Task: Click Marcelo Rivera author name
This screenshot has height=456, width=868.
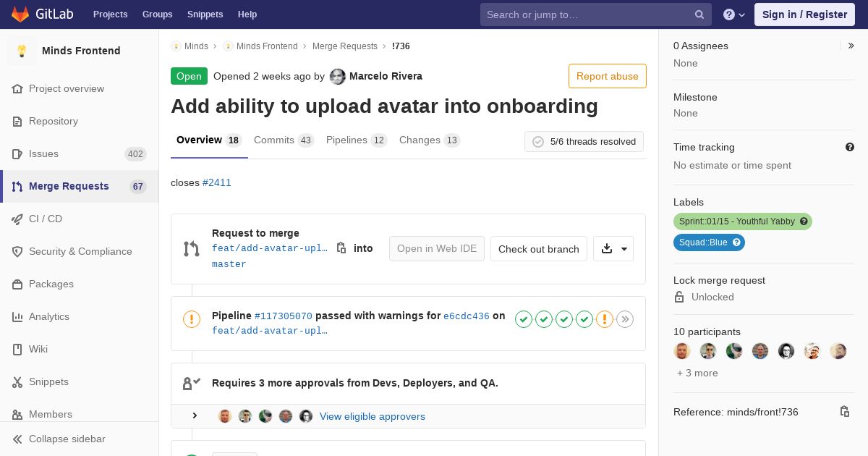Action: tap(386, 76)
